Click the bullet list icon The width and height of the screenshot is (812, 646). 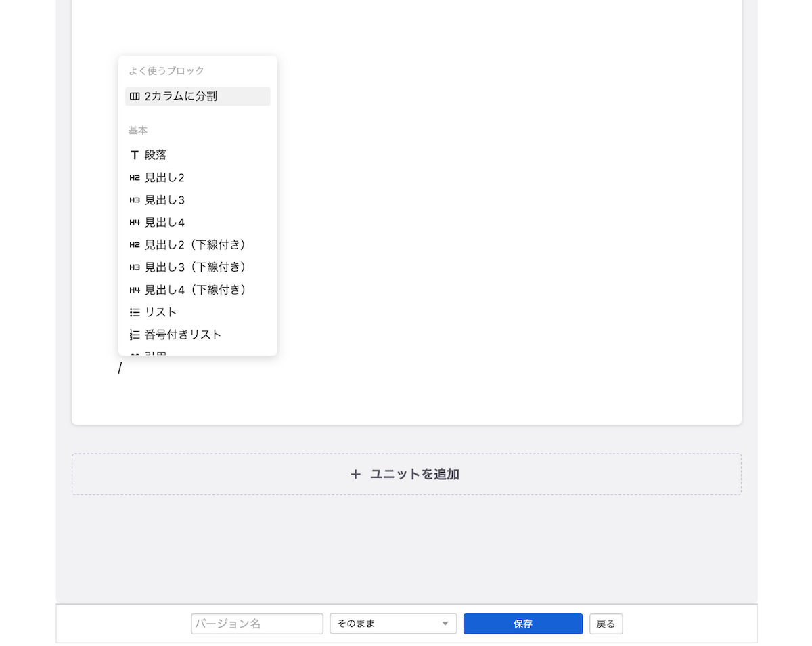tap(135, 313)
